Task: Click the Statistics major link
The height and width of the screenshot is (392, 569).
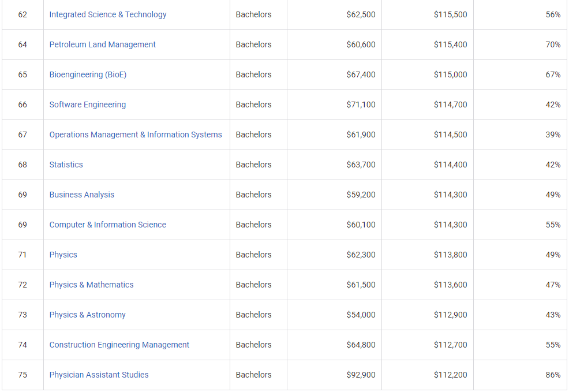Action: 66,165
